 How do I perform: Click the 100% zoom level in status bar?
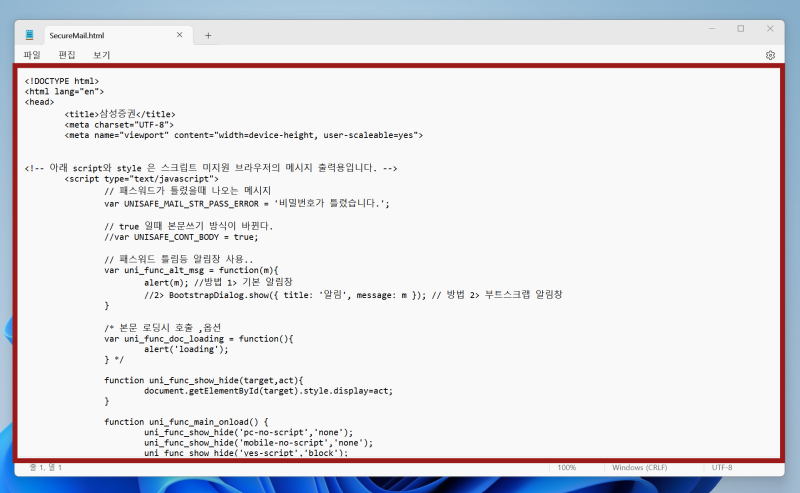[567, 467]
